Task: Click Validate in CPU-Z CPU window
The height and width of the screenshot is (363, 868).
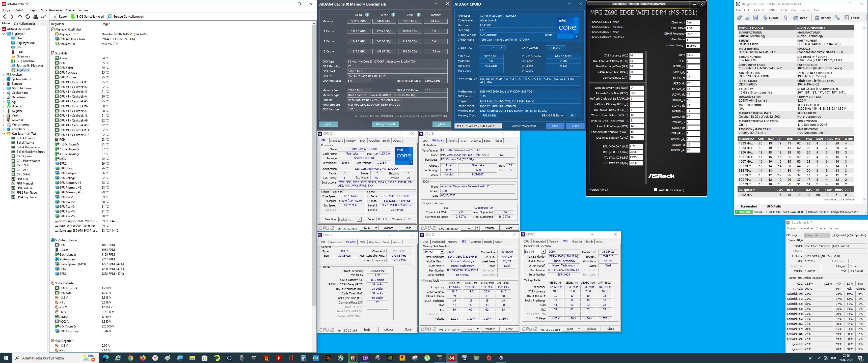Action: point(388,228)
